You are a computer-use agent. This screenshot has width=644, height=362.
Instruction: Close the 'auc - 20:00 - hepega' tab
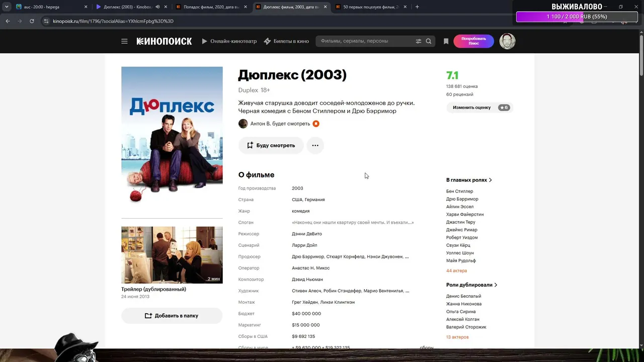[86, 7]
